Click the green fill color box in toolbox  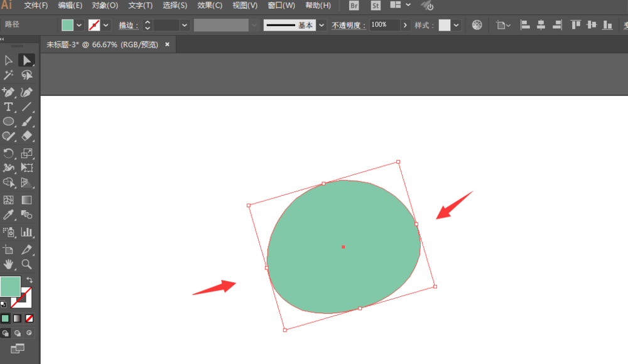(10, 286)
